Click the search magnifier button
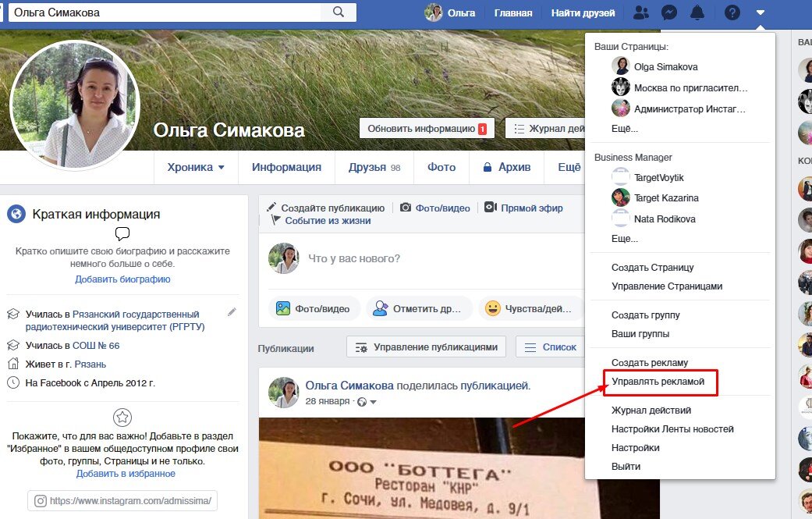 (x=339, y=12)
